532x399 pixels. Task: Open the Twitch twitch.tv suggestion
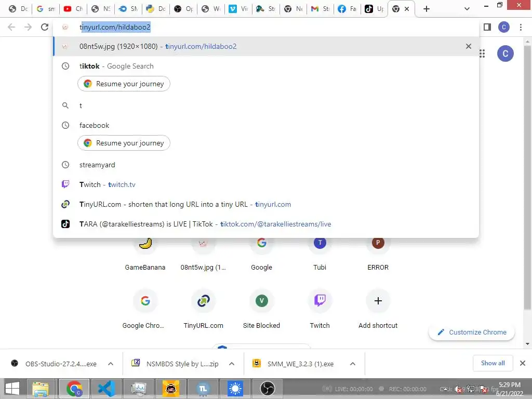266,184
